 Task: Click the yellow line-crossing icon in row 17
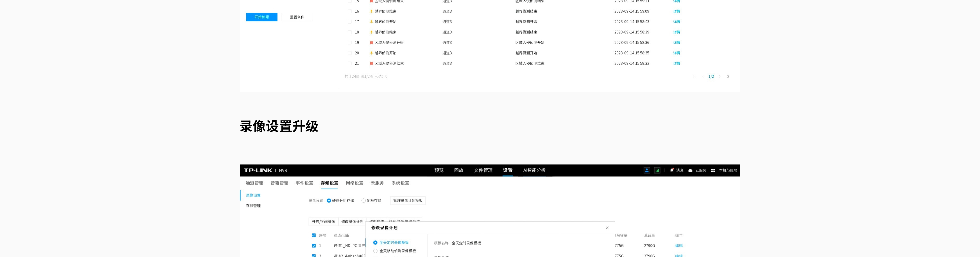click(371, 22)
